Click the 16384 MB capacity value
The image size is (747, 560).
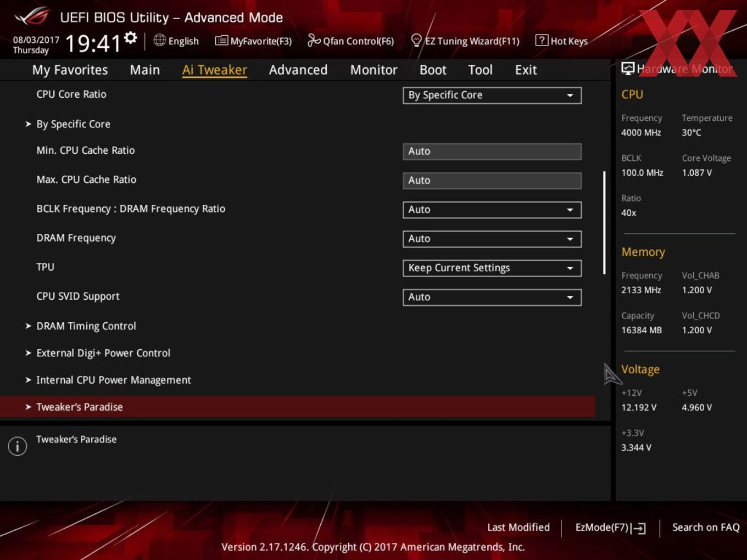coord(642,330)
